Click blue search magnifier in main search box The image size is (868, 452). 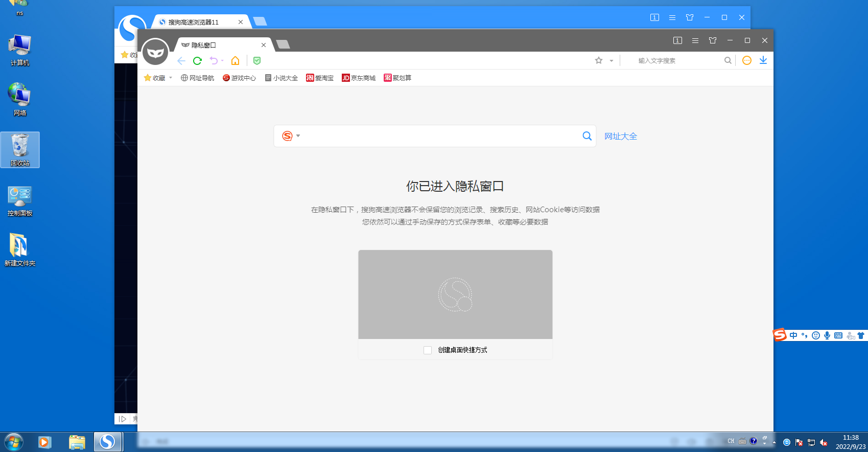tap(587, 136)
